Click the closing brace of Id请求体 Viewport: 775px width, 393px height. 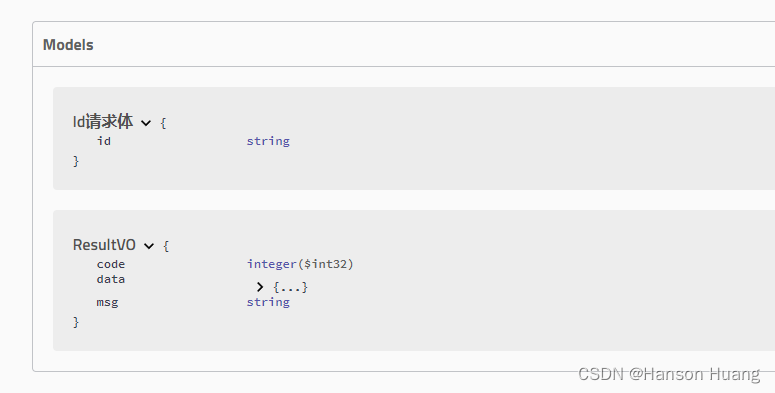(x=76, y=161)
